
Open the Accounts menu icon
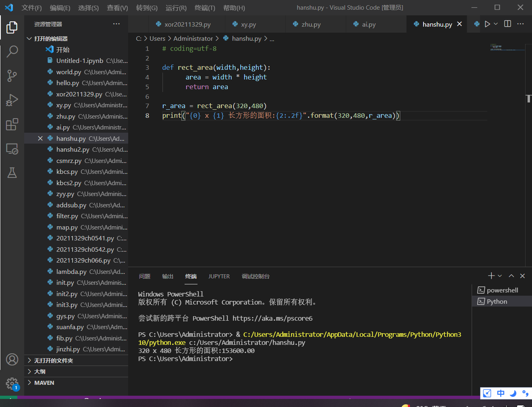[12, 359]
